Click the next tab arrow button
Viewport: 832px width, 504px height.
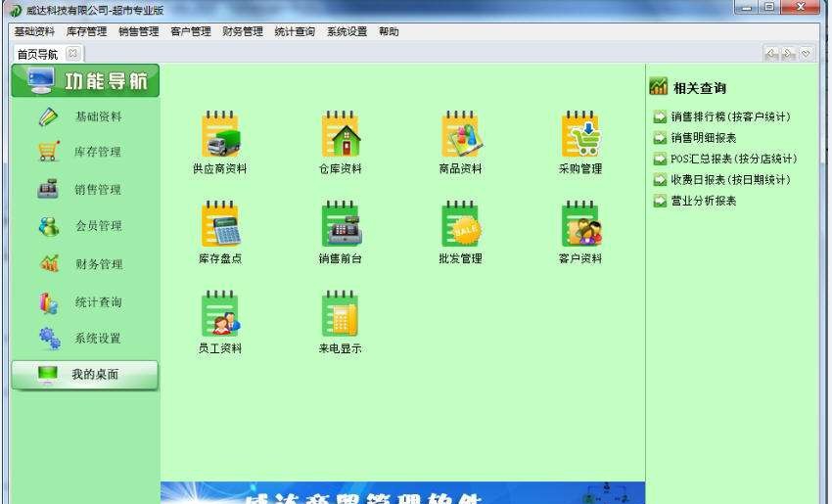click(x=789, y=54)
